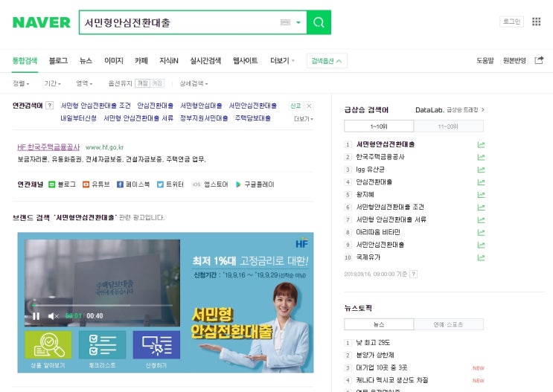The height and width of the screenshot is (392, 553).
Task: Click the timestamp help question icon
Action: (x=414, y=274)
